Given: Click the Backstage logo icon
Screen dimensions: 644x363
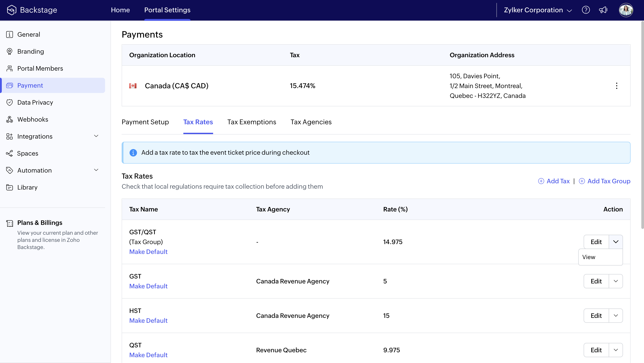Looking at the screenshot, I should (x=11, y=10).
